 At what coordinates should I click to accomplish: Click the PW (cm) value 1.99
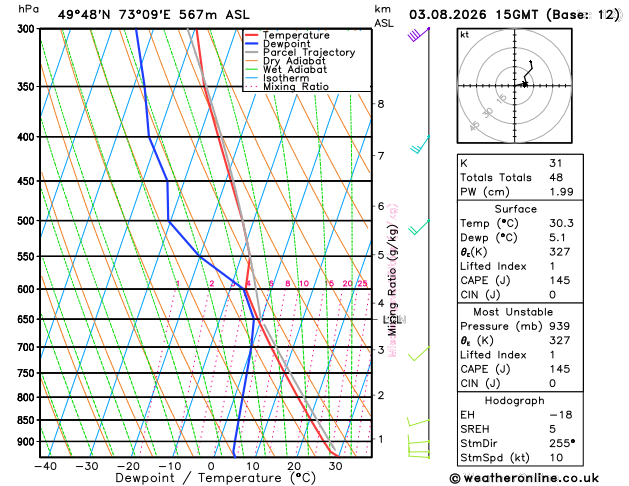pos(561,192)
